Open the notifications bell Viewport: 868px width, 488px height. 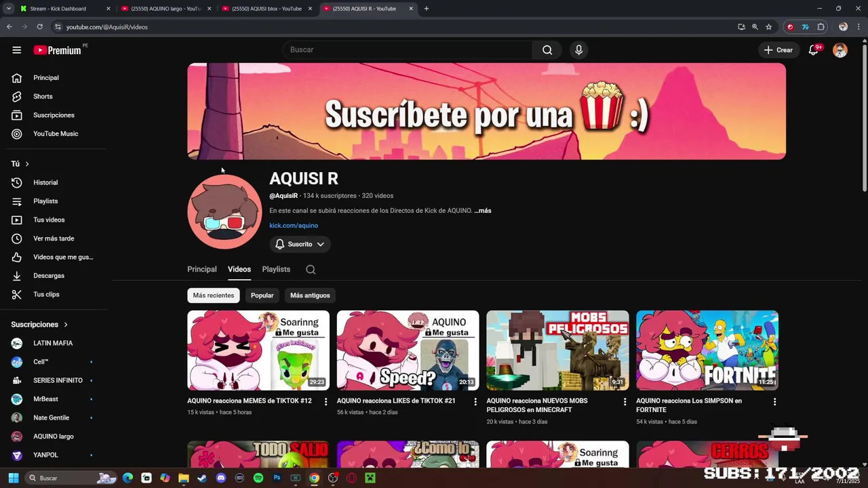(x=813, y=50)
